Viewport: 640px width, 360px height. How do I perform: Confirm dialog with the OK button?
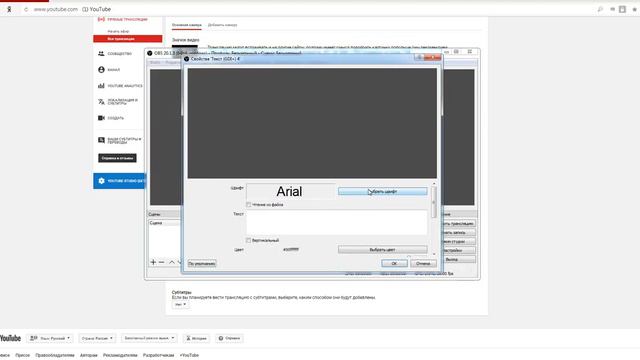pos(394,263)
